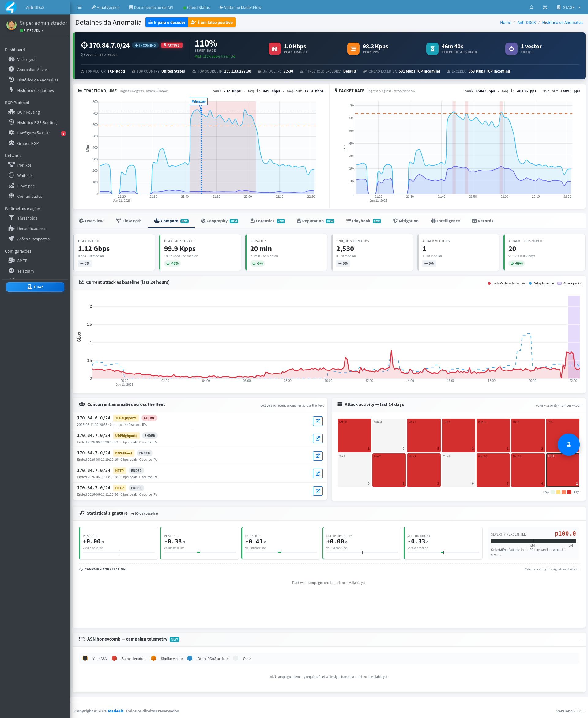Collapse the ASN honeycomb panel
Image resolution: width=588 pixels, height=718 pixels.
(x=581, y=640)
